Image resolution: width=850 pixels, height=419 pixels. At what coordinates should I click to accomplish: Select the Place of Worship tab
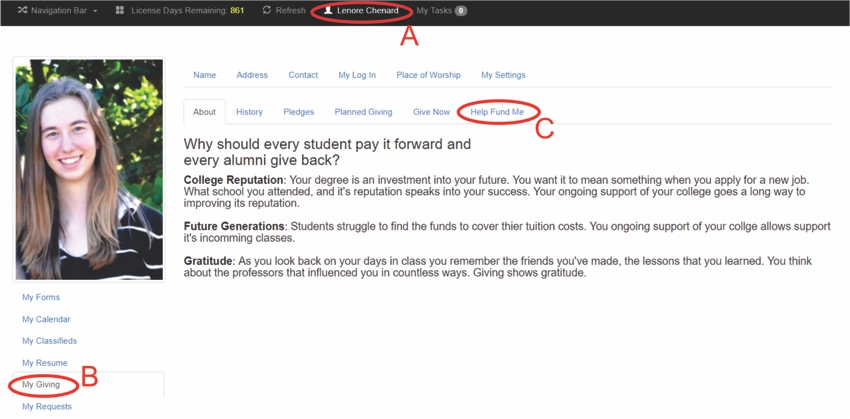[428, 75]
